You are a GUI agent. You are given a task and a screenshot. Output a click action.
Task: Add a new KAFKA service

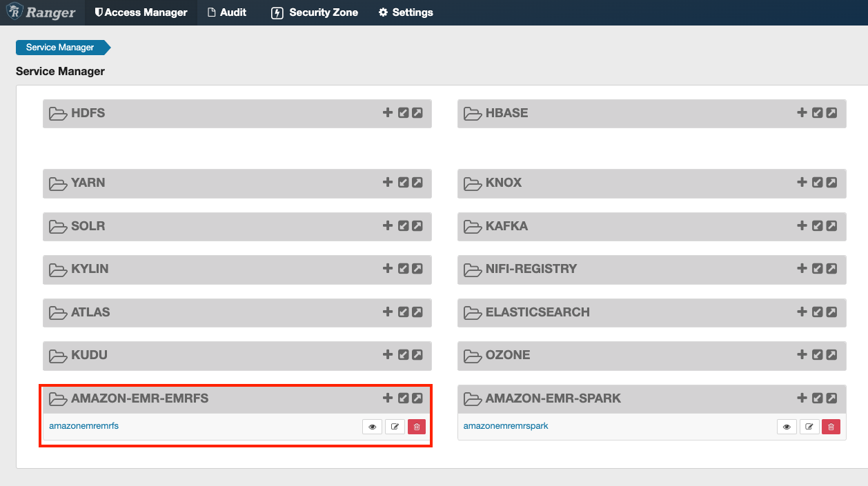click(802, 225)
